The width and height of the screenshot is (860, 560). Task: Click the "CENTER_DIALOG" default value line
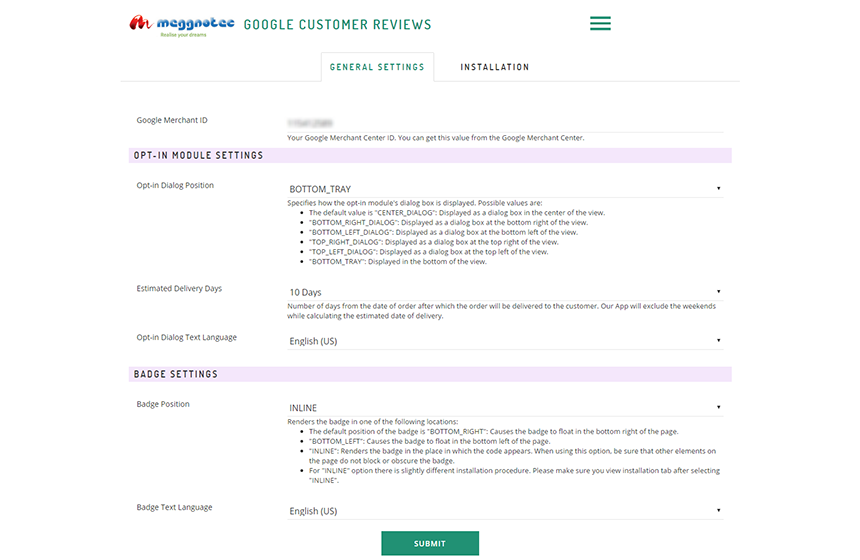tap(457, 213)
